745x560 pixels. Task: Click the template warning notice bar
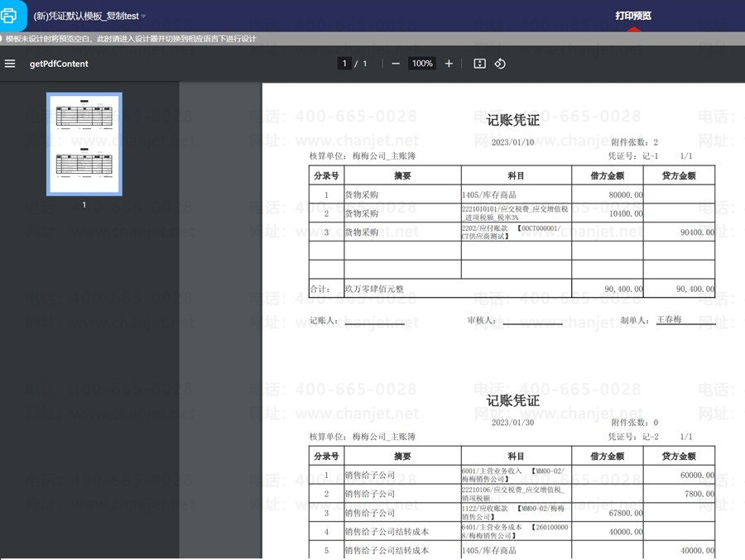tap(131, 39)
